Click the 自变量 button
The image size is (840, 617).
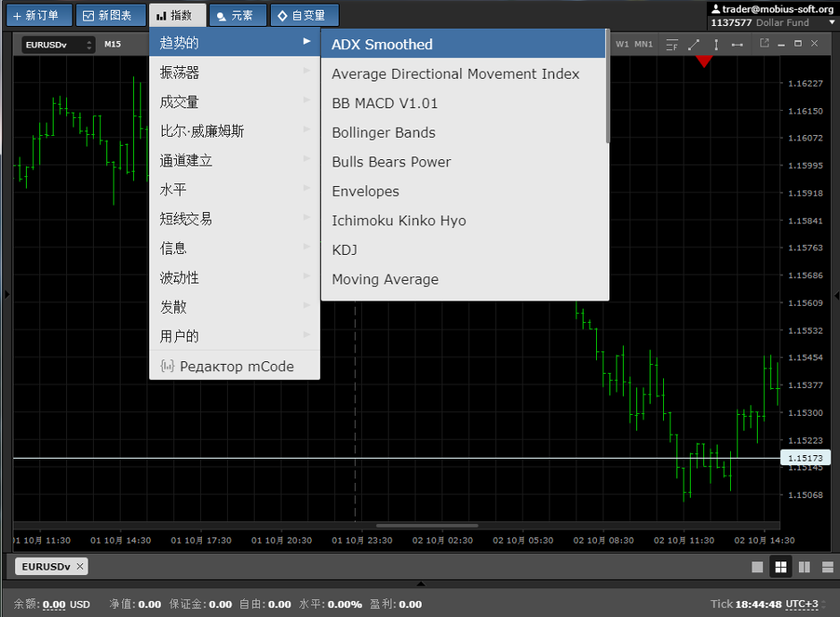(305, 15)
